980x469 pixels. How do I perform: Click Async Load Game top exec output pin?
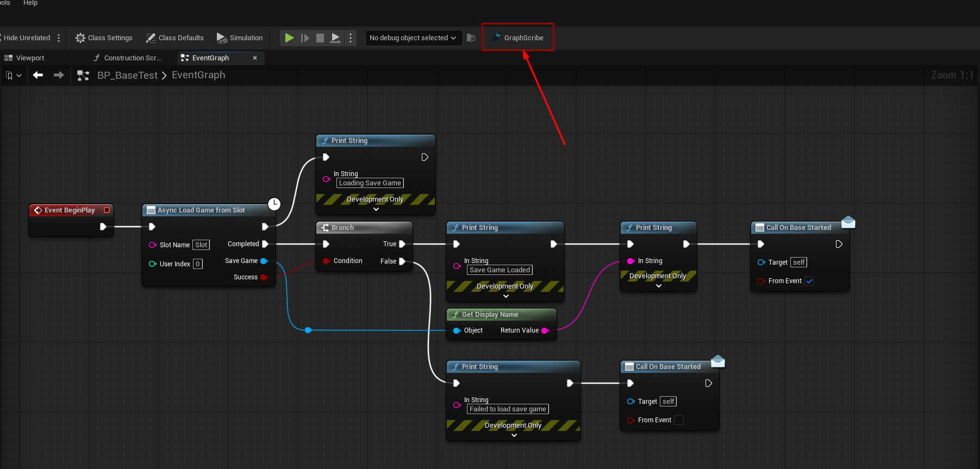pyautogui.click(x=265, y=227)
